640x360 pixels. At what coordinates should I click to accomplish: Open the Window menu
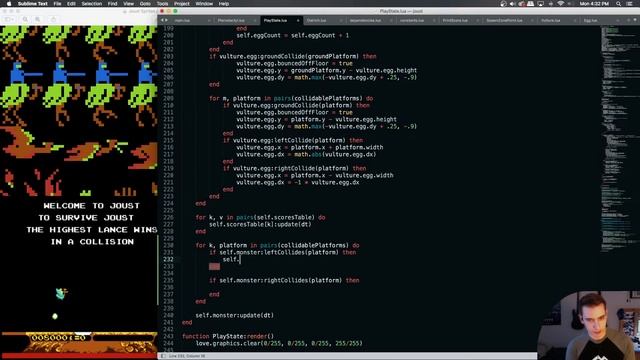pyautogui.click(x=204, y=4)
